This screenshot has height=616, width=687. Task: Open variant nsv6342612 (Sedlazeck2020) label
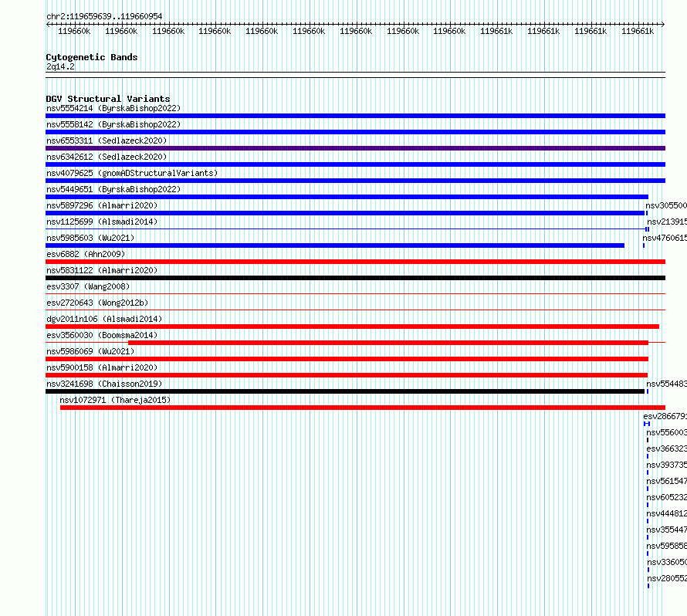(107, 157)
